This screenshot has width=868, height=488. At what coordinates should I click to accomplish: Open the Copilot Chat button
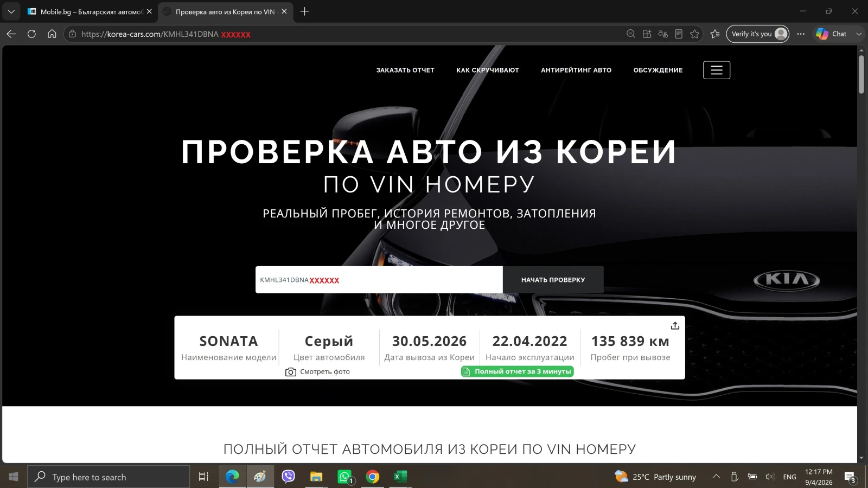(832, 34)
